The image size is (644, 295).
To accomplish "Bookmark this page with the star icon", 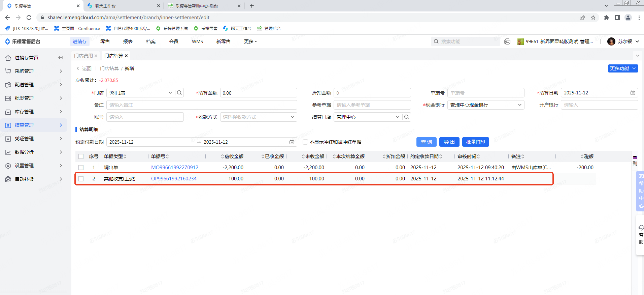I will point(593,18).
